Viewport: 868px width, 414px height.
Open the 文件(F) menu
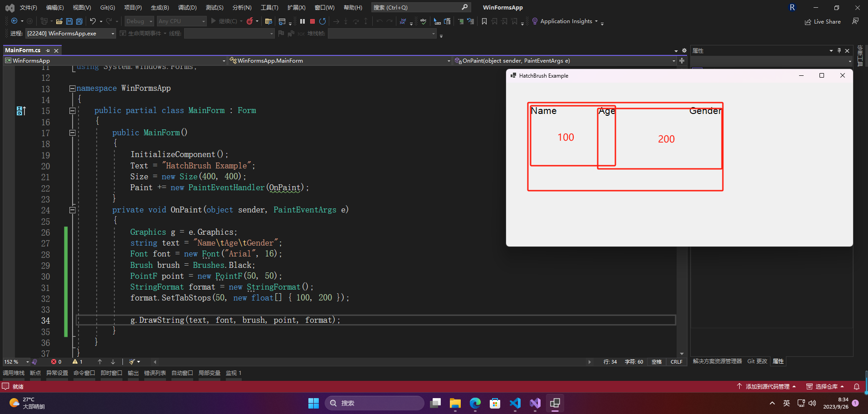[28, 8]
